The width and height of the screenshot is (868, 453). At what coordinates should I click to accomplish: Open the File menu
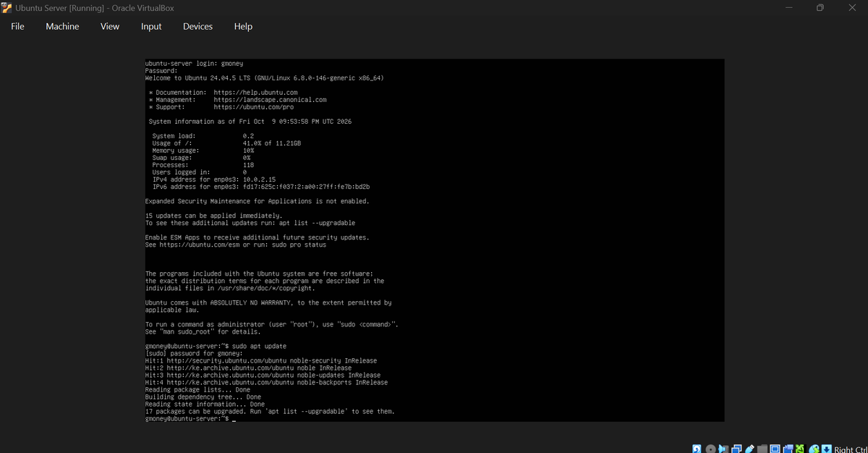17,26
